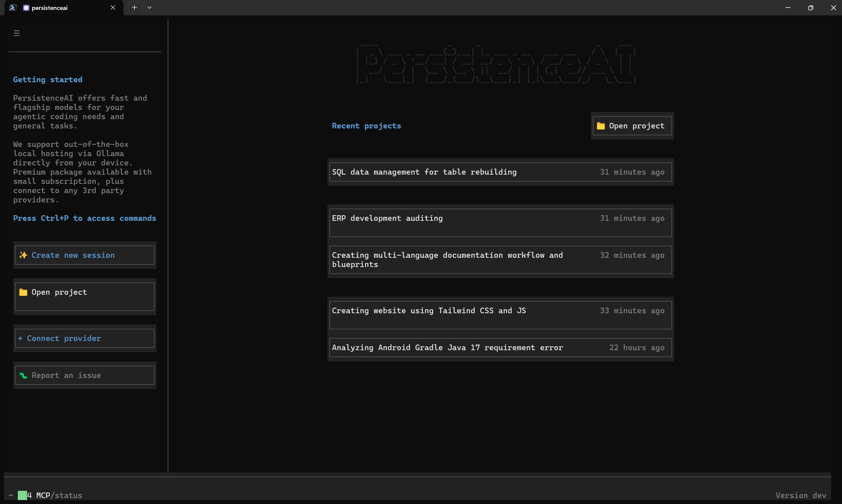Switch to the persistenceai tab

tap(64, 8)
